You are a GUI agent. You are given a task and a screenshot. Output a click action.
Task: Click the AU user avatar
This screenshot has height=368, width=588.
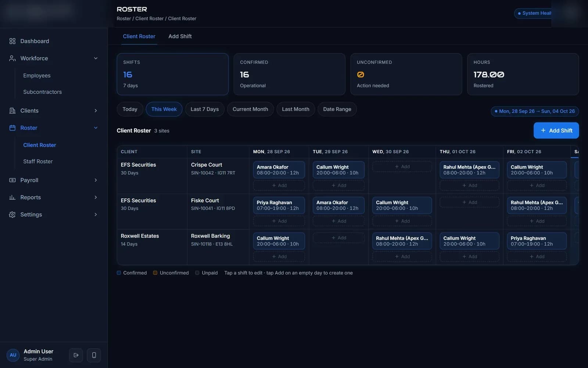pyautogui.click(x=13, y=355)
